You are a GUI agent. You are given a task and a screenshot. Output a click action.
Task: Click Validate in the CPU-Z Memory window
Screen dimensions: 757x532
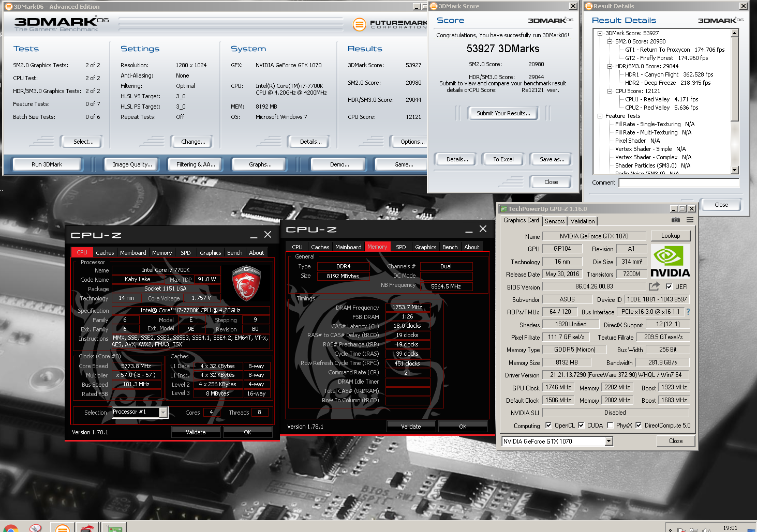411,427
